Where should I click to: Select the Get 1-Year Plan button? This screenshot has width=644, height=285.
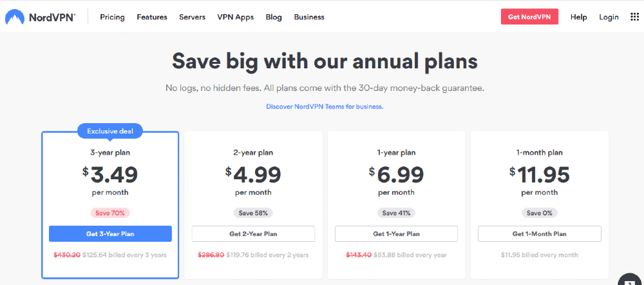pyautogui.click(x=396, y=233)
